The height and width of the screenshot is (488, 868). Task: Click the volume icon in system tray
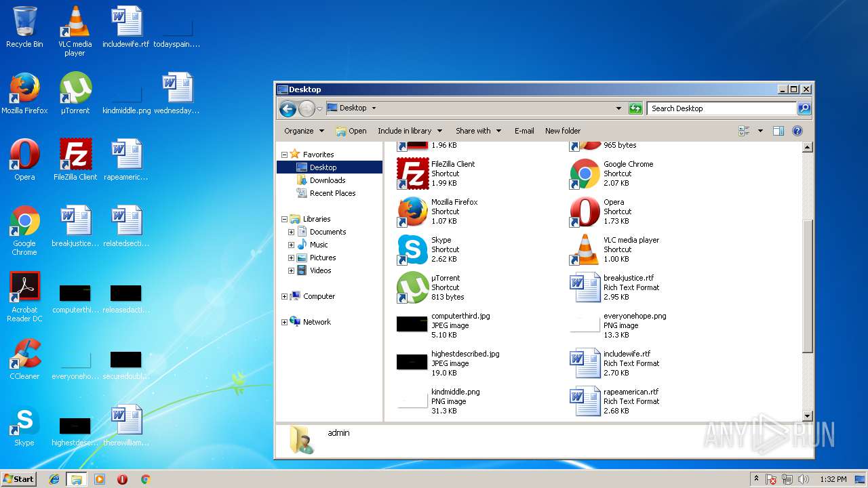tap(803, 479)
